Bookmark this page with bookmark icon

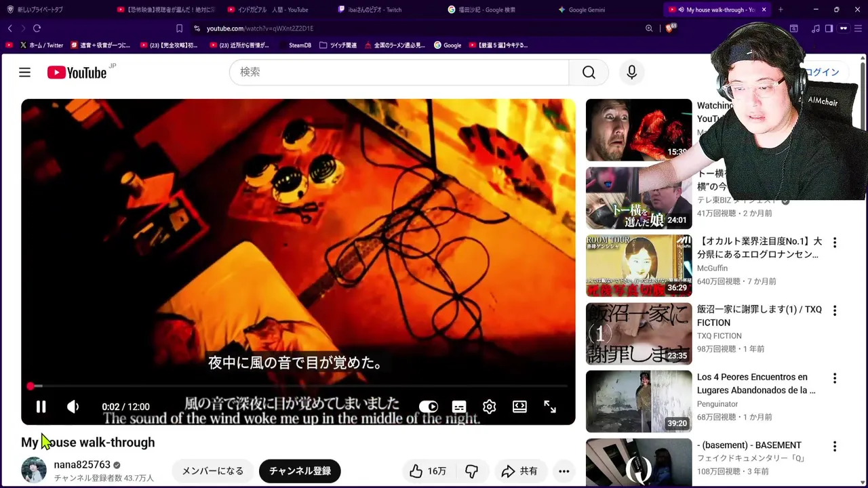tap(179, 28)
